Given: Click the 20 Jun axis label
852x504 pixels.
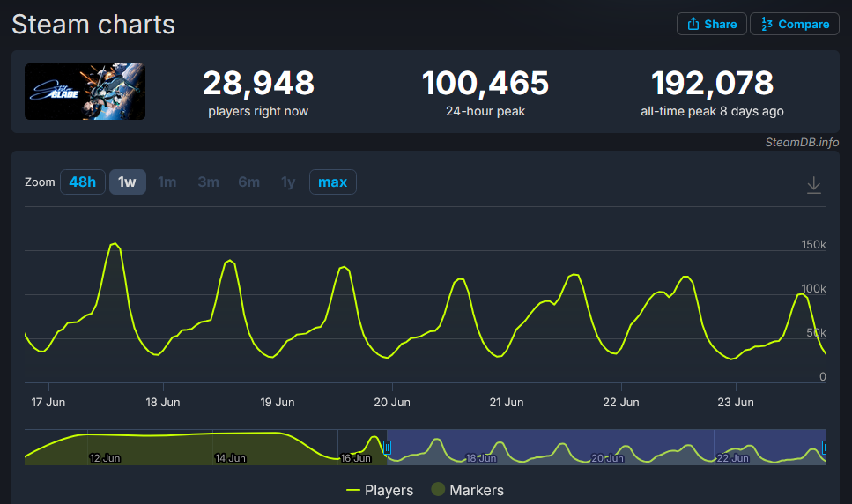Looking at the screenshot, I should pyautogui.click(x=392, y=403).
